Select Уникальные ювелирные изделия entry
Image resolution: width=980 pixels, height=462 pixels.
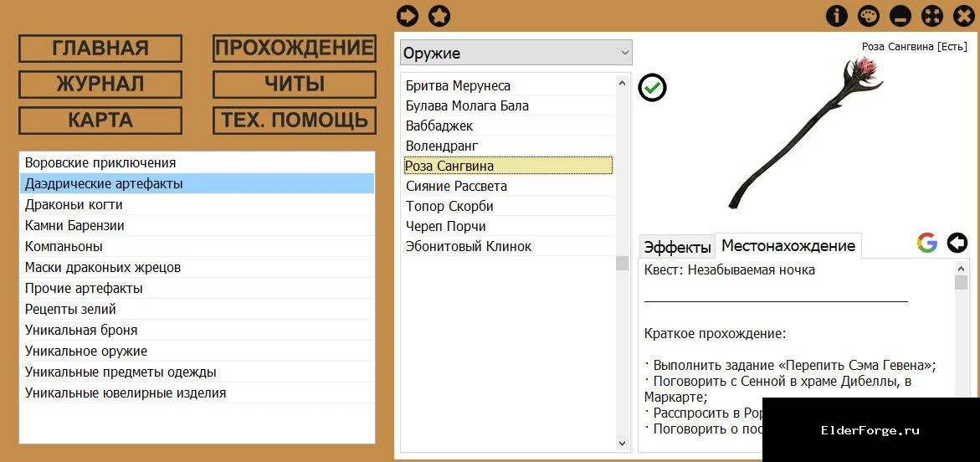(x=197, y=393)
